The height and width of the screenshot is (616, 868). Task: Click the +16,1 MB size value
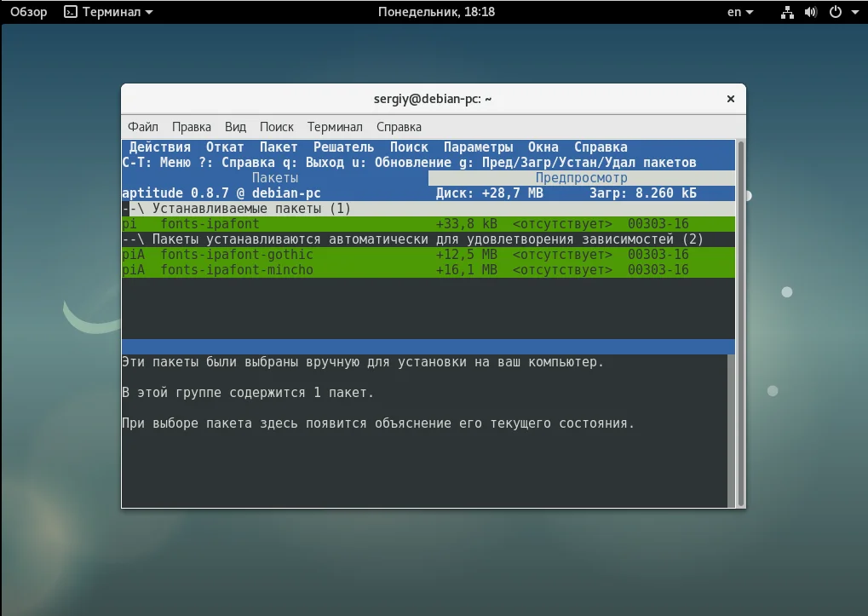466,270
